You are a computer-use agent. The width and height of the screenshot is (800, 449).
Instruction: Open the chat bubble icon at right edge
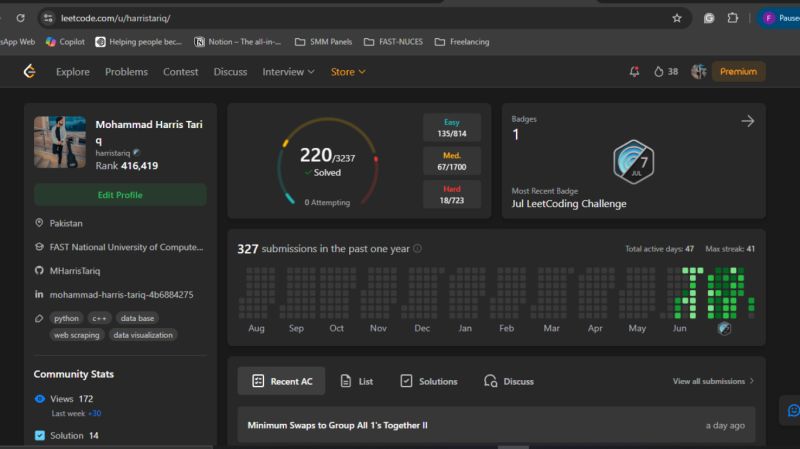[793, 410]
